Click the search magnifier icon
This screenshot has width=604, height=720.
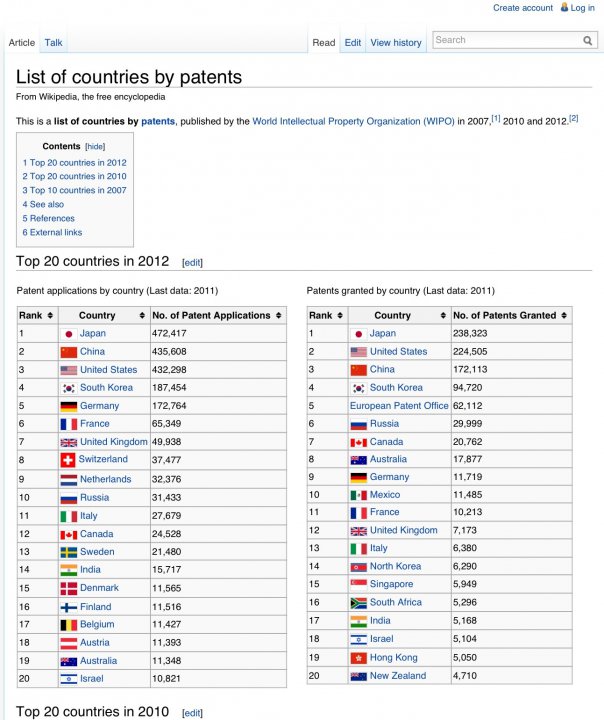[x=588, y=41]
